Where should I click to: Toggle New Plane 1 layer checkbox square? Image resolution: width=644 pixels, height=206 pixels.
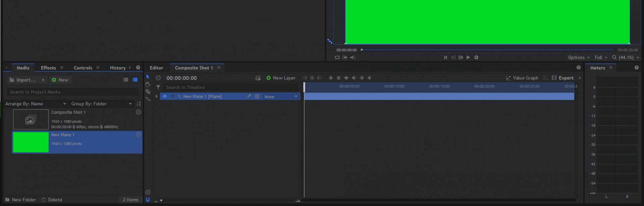click(x=173, y=96)
